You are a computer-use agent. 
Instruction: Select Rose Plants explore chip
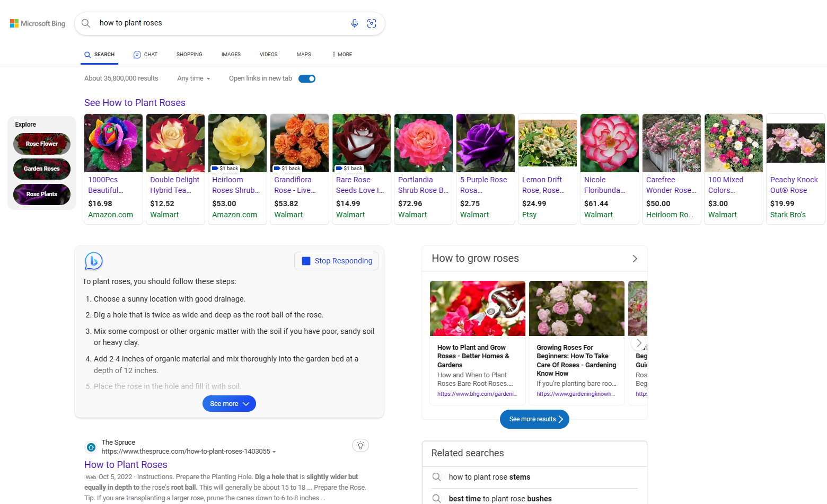click(x=42, y=194)
